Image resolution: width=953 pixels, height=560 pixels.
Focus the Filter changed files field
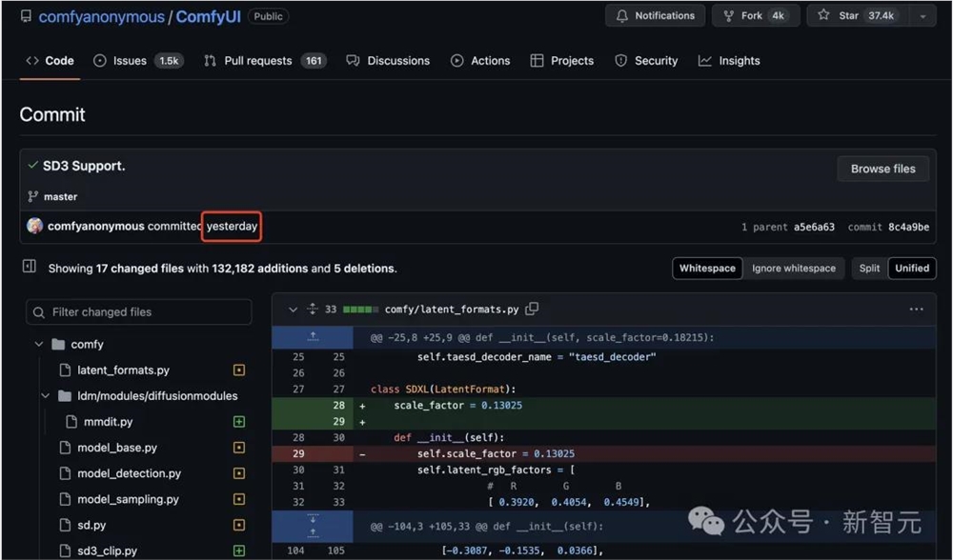(138, 311)
